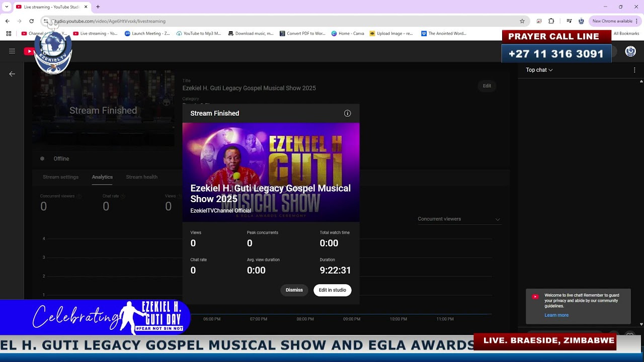Screen dimensions: 644x362
Task: Click the Avg. view duration label
Action: [x=263, y=260]
